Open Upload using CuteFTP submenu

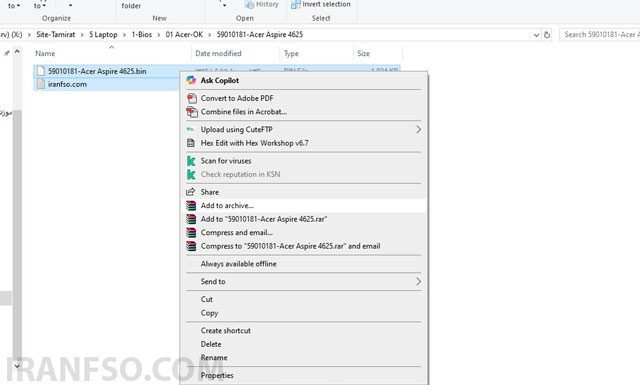point(304,129)
